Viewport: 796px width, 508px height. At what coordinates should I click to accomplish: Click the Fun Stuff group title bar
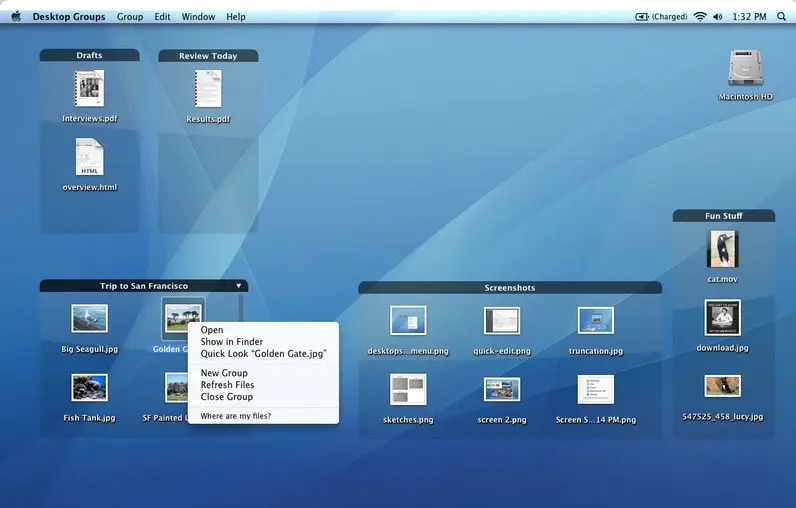click(x=723, y=216)
